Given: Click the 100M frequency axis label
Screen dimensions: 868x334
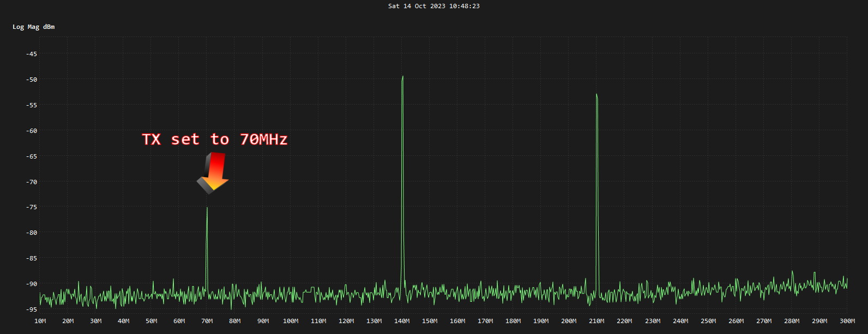Looking at the screenshot, I should pyautogui.click(x=291, y=321).
